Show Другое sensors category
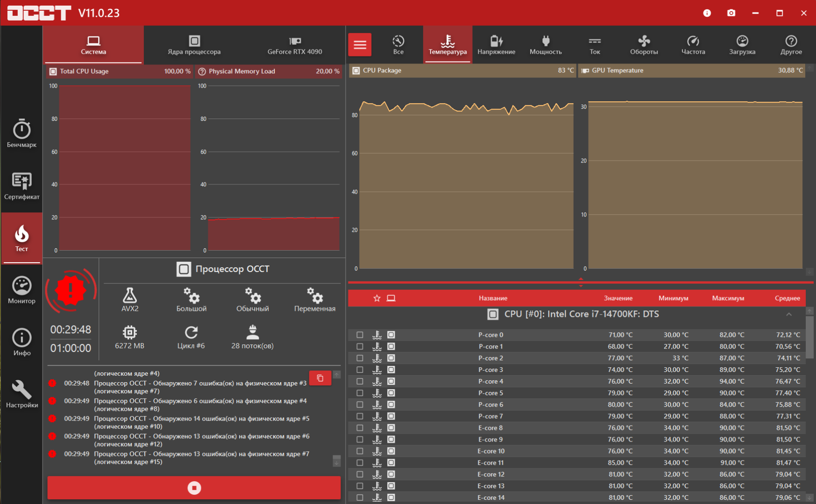816x504 pixels. pyautogui.click(x=791, y=45)
